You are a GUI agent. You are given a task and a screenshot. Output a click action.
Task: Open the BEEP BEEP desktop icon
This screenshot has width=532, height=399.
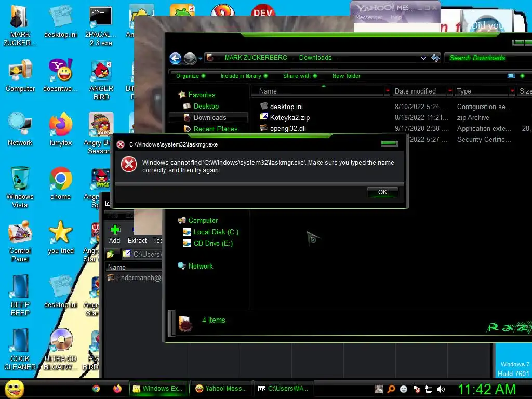pos(20,296)
